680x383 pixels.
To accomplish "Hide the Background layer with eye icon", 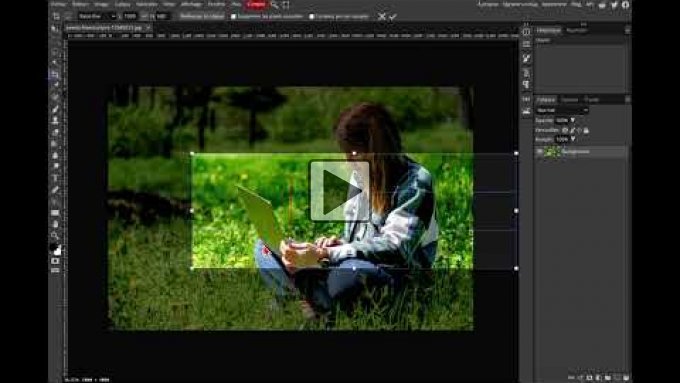I will [539, 151].
